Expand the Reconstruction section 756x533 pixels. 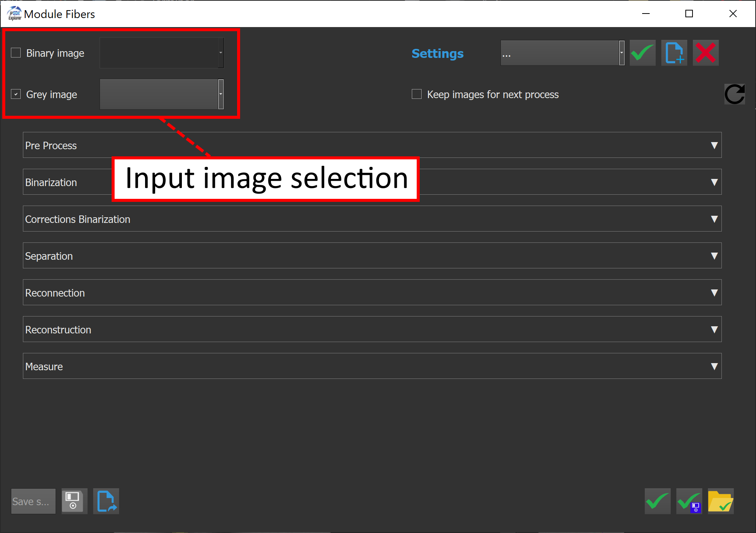pos(372,329)
